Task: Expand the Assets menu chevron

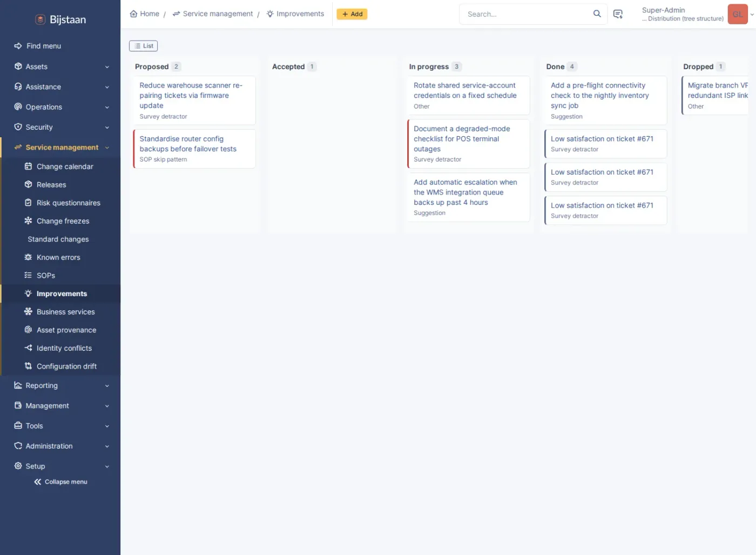Action: (107, 67)
